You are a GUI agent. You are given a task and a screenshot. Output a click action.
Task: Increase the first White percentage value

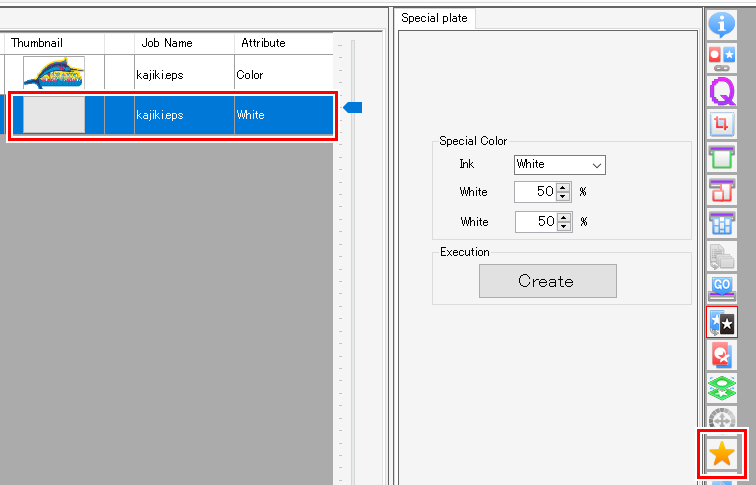coord(563,187)
